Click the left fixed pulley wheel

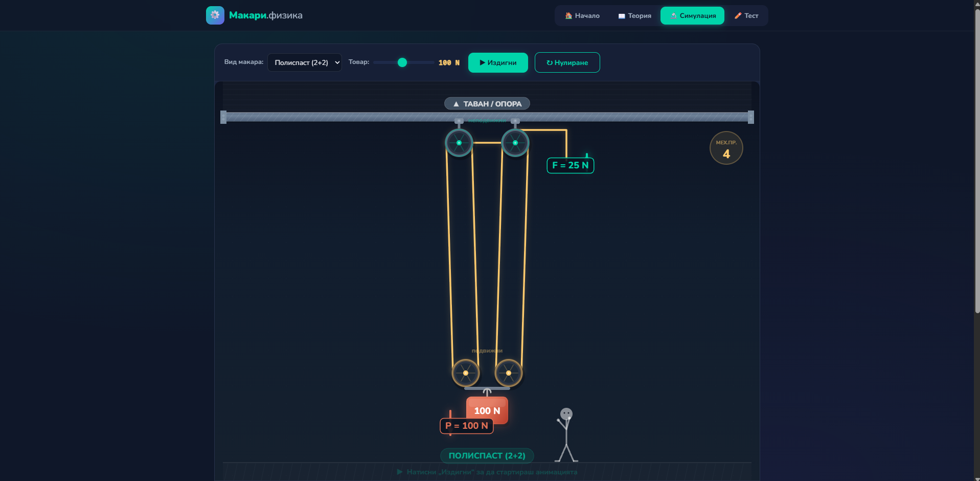point(459,143)
